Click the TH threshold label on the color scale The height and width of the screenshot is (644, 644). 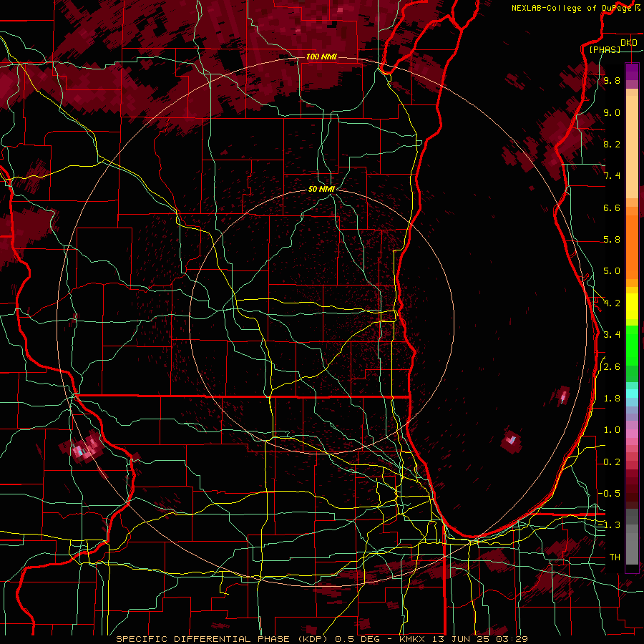point(615,557)
